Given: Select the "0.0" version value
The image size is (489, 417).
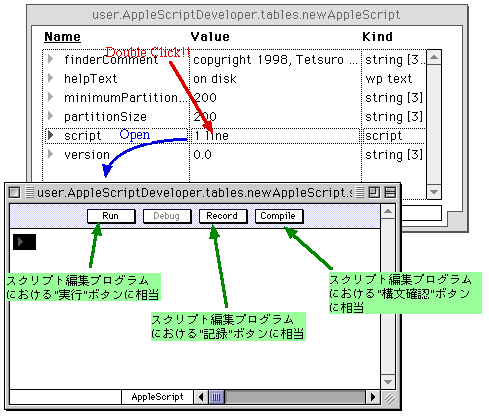Looking at the screenshot, I should pyautogui.click(x=202, y=155).
